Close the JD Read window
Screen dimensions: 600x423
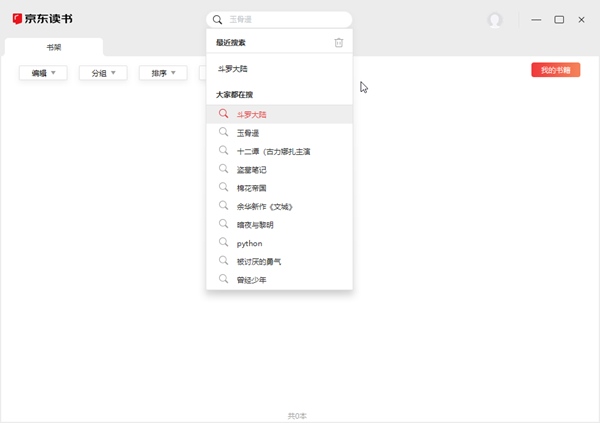[x=581, y=20]
